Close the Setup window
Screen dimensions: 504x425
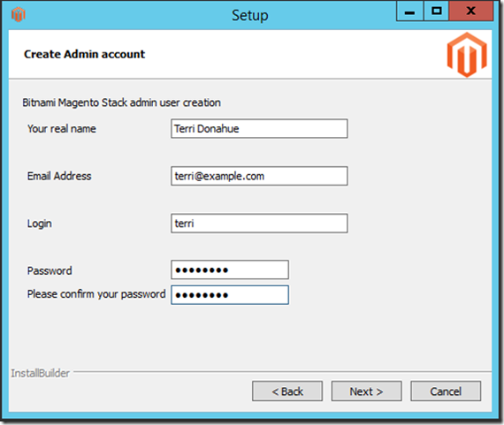[x=471, y=11]
